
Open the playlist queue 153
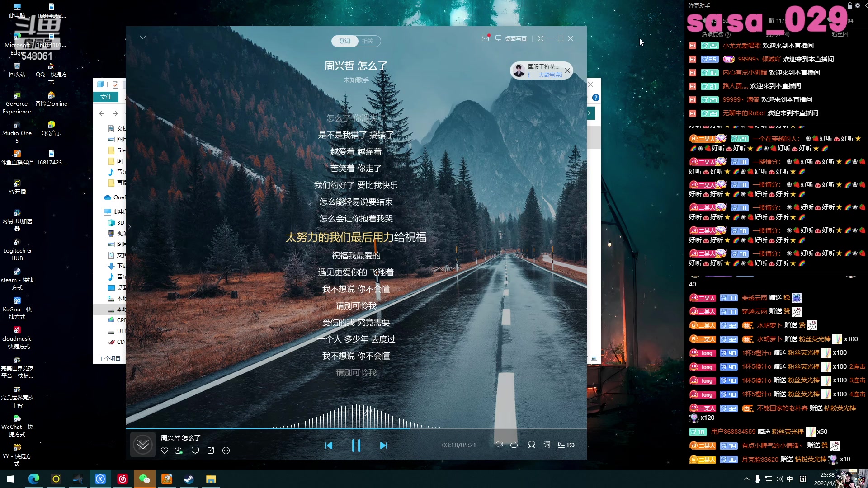coord(566,445)
